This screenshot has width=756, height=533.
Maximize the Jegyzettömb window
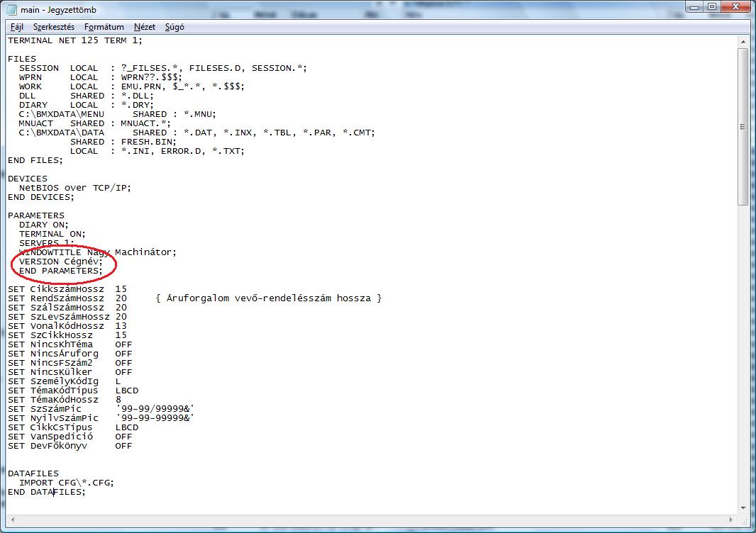712,7
